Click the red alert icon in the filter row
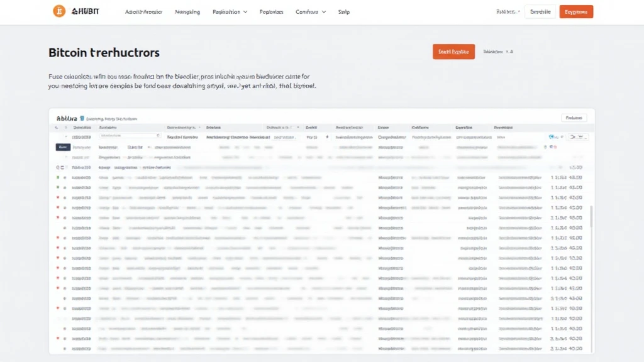644x362 pixels. point(555,147)
